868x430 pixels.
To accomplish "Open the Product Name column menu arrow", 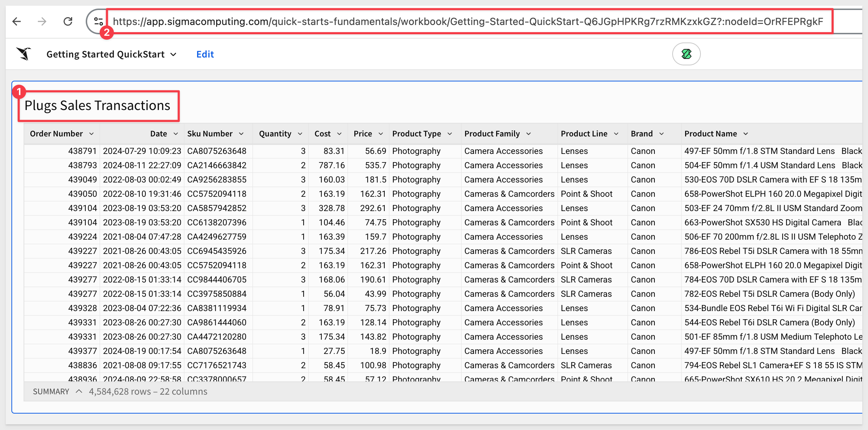I will pyautogui.click(x=746, y=134).
